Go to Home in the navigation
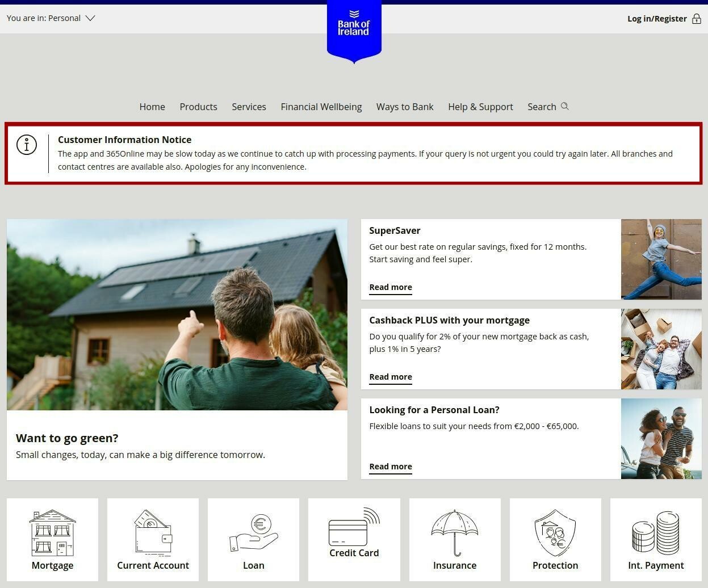Image resolution: width=708 pixels, height=588 pixels. click(152, 107)
